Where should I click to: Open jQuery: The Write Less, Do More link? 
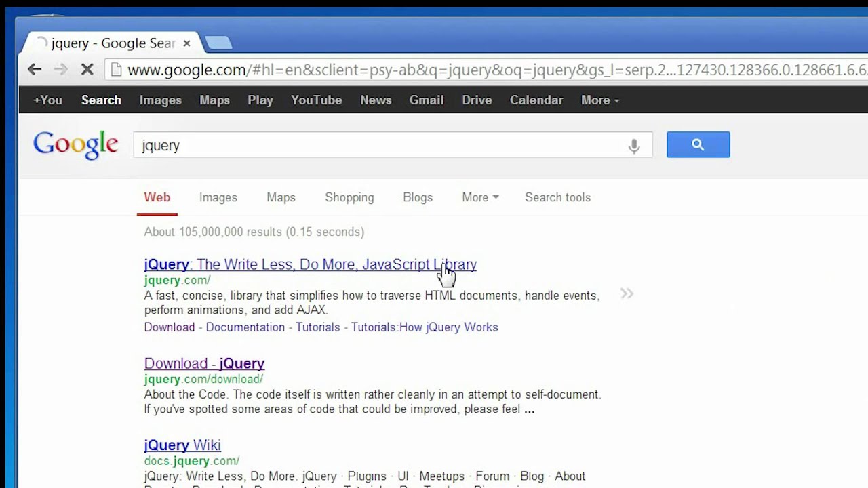click(x=310, y=264)
